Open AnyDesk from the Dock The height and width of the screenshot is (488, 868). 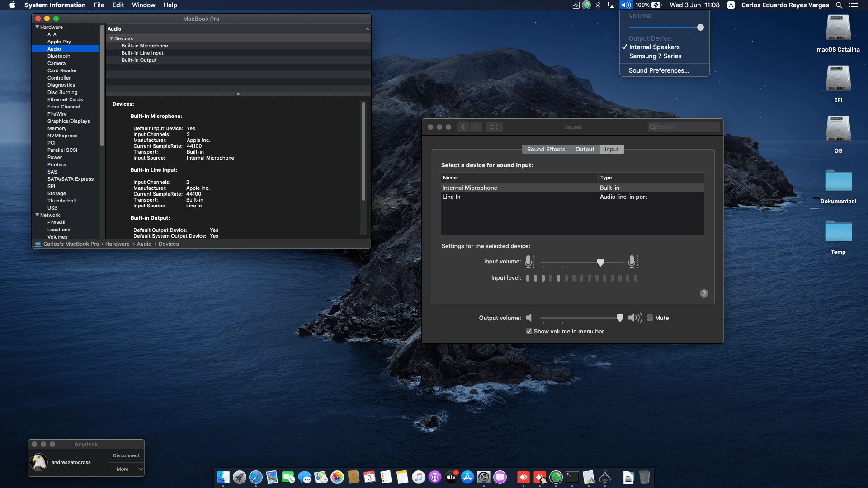tap(524, 477)
